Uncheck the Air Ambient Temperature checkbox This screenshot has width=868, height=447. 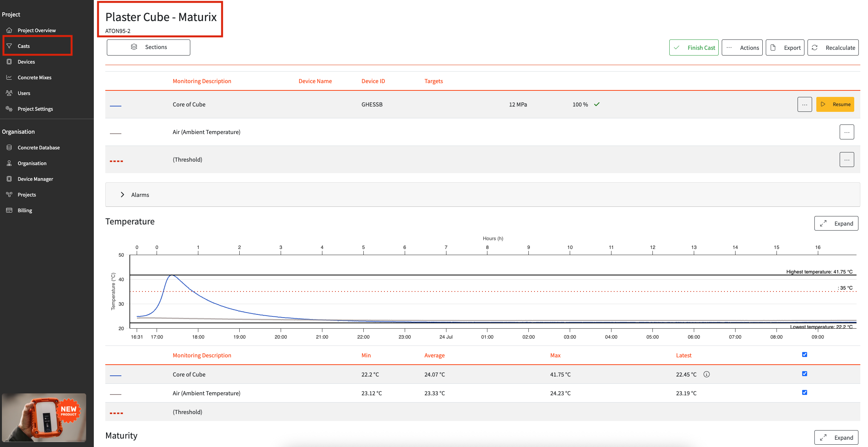[x=804, y=392]
